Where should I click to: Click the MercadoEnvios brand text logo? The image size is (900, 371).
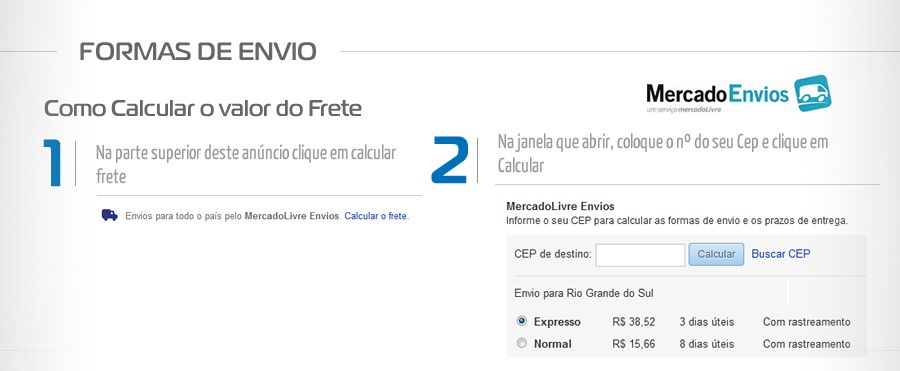click(x=717, y=96)
